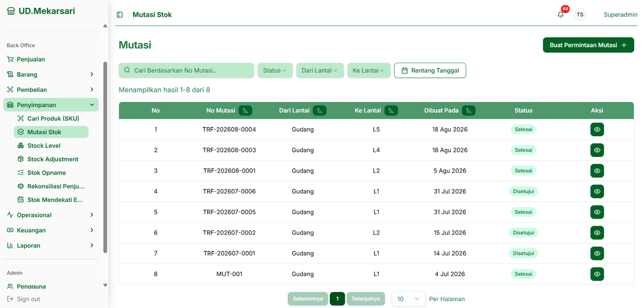644x308 pixels.
Task: Expand the Pembelian menu
Action: (51, 89)
